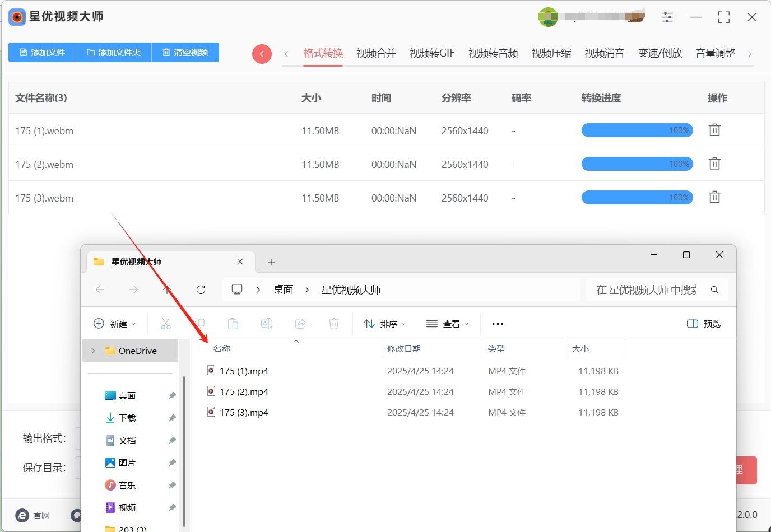This screenshot has width=771, height=532.
Task: Expand chevron after 桌面 in address bar
Action: [307, 290]
